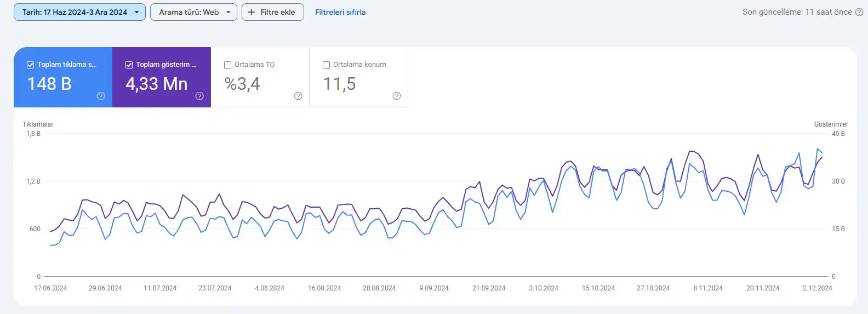
Task: Click help icon on Ortalama TO card
Action: 298,96
